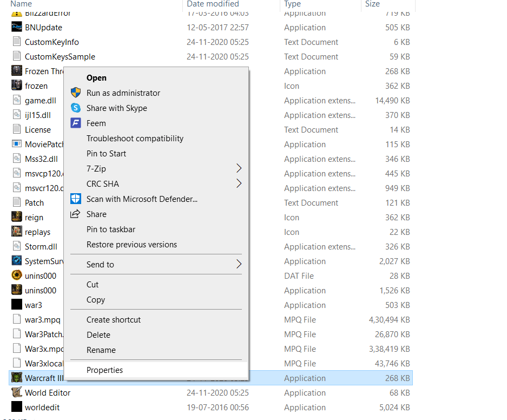Click the Skype icon in context menu

point(76,108)
